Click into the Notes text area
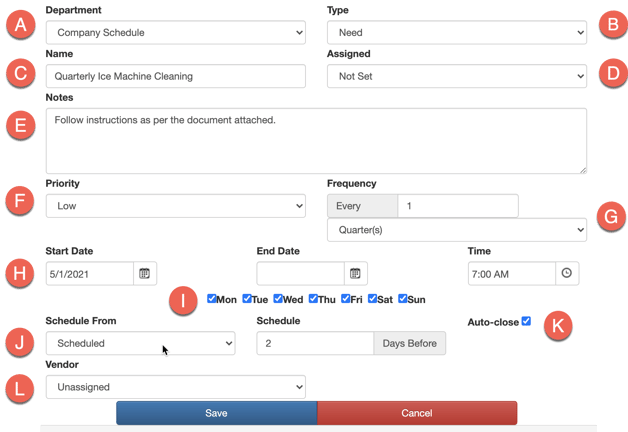 [x=316, y=141]
